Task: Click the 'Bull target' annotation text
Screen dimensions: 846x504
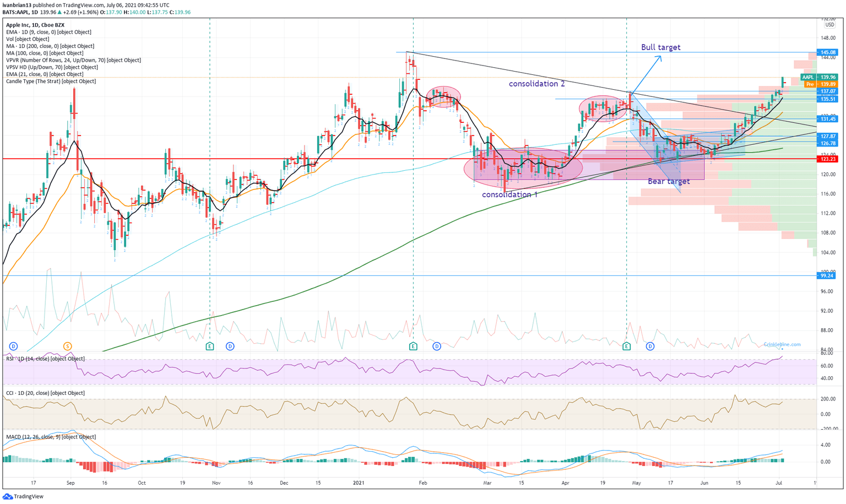Action: tap(660, 47)
